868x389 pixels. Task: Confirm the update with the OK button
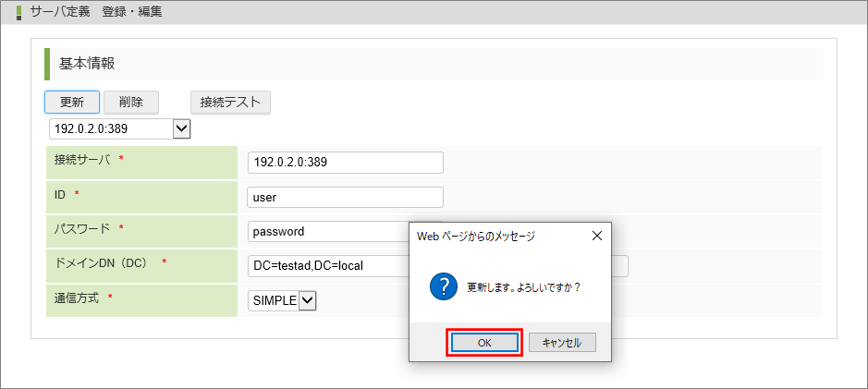click(485, 342)
